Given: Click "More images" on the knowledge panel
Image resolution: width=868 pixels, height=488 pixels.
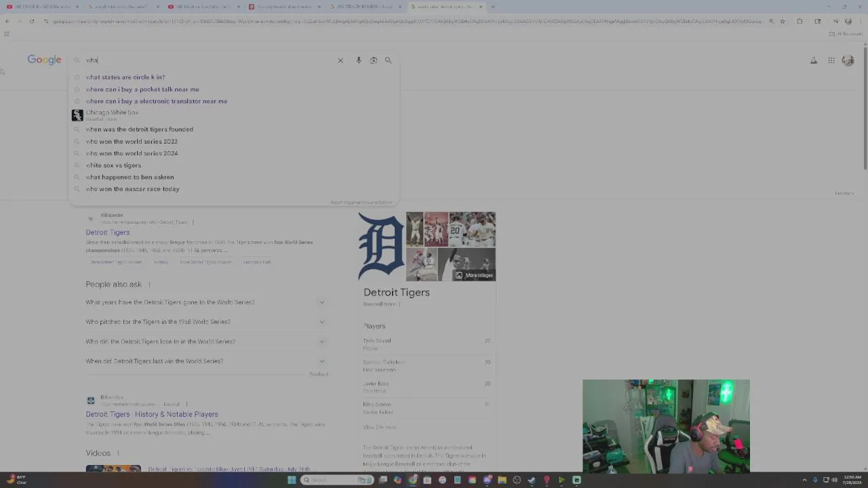Looking at the screenshot, I should [475, 275].
